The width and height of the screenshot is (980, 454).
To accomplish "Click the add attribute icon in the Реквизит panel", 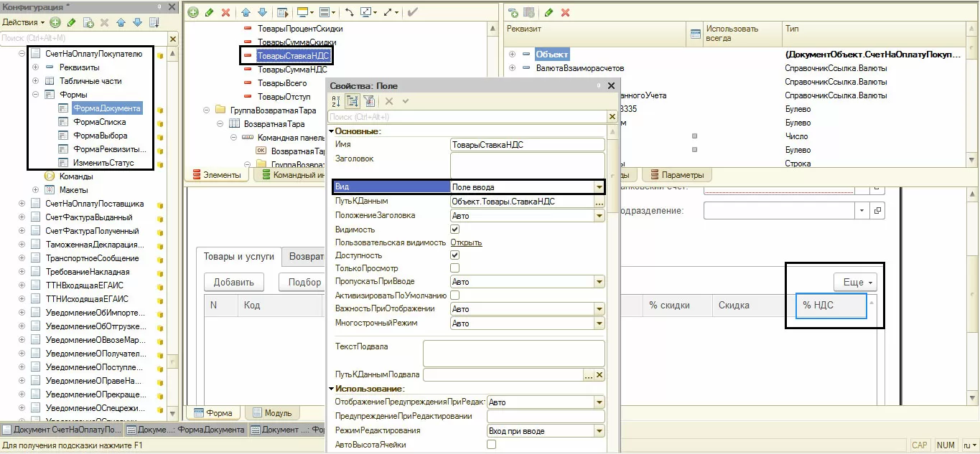I will (x=513, y=13).
